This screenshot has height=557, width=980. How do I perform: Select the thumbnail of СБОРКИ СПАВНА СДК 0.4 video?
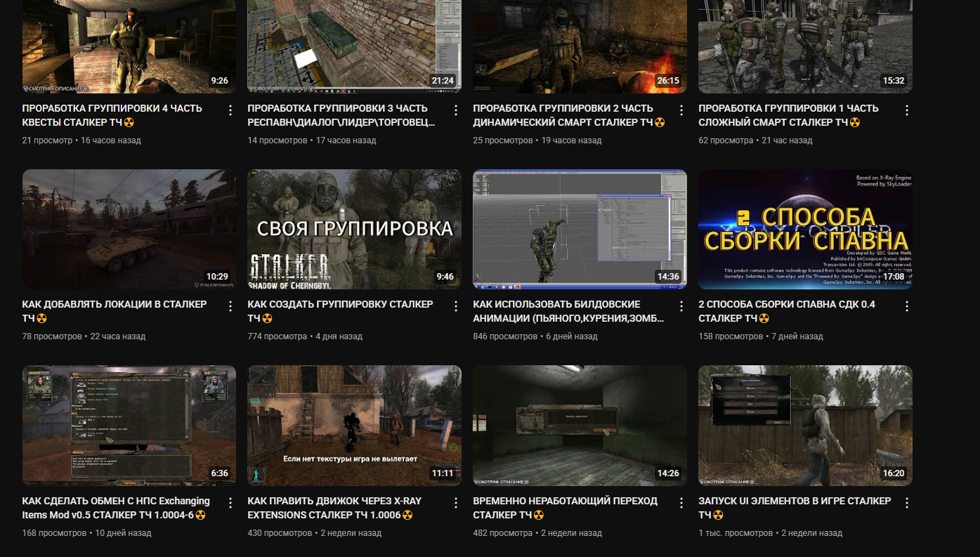coord(806,229)
